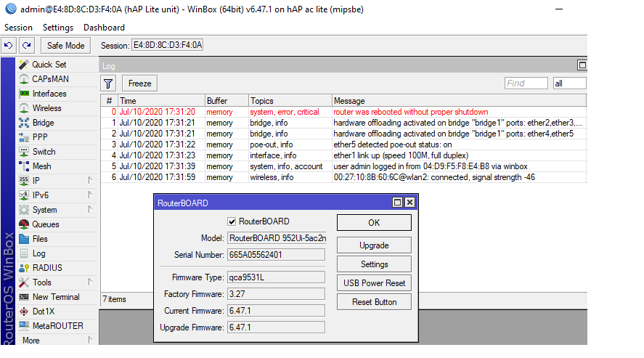Click Freeze in the Log window

139,84
